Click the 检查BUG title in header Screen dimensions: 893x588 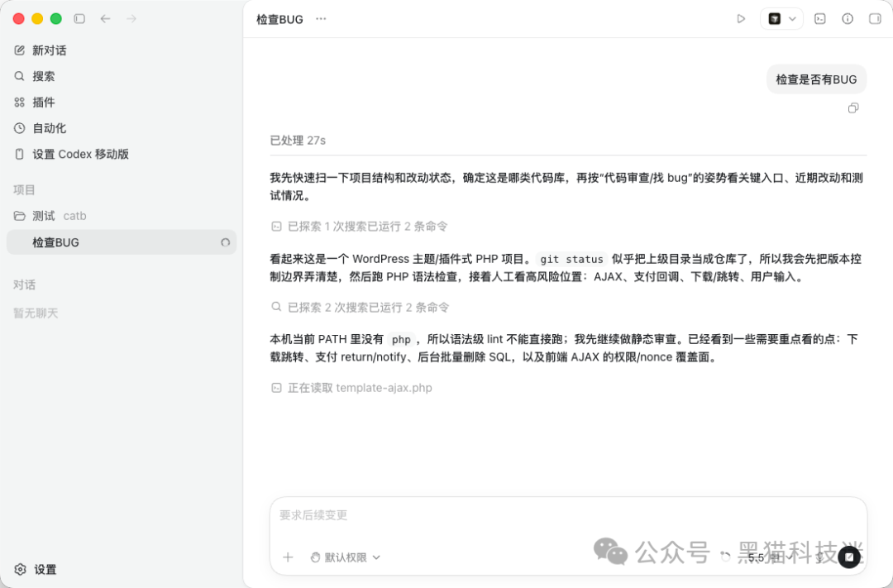coord(279,19)
